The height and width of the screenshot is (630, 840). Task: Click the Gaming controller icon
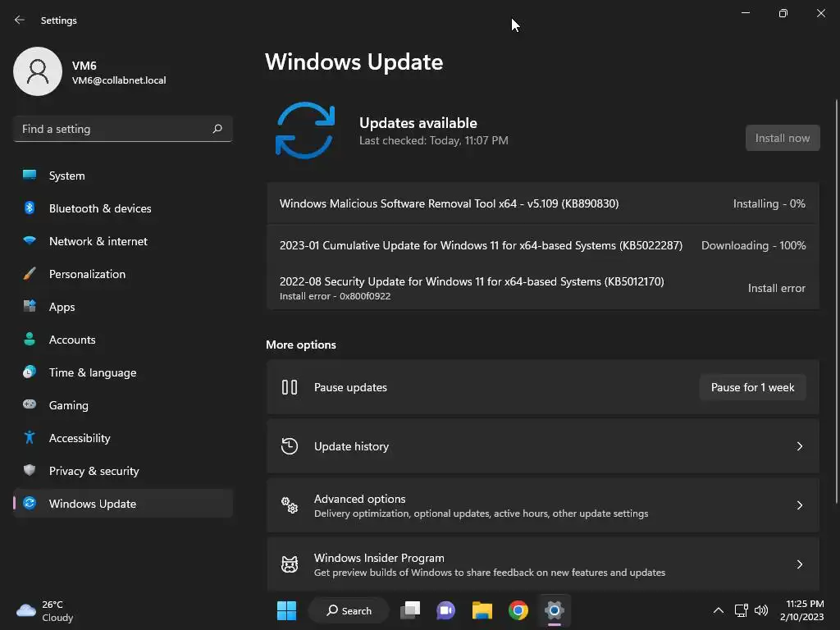point(30,404)
